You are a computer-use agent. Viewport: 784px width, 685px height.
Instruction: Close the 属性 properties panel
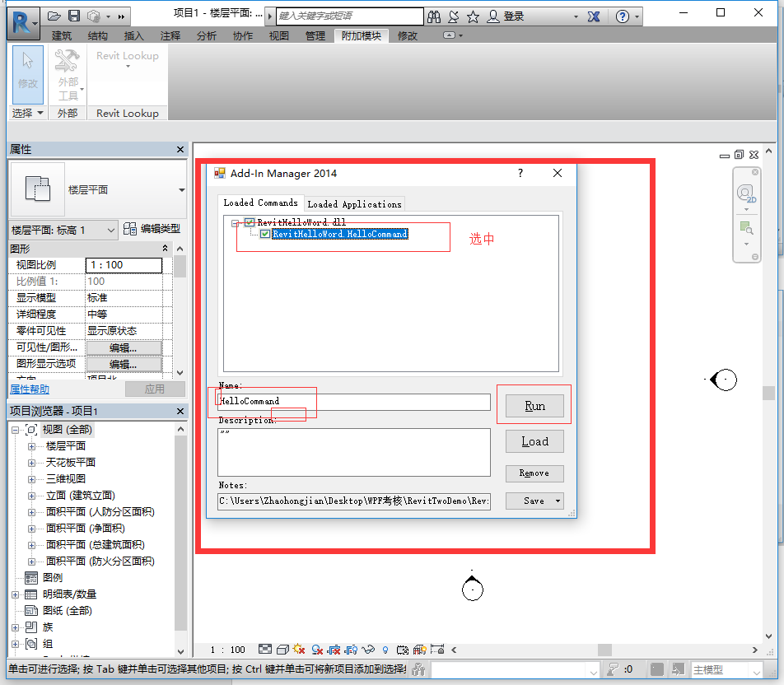180,150
